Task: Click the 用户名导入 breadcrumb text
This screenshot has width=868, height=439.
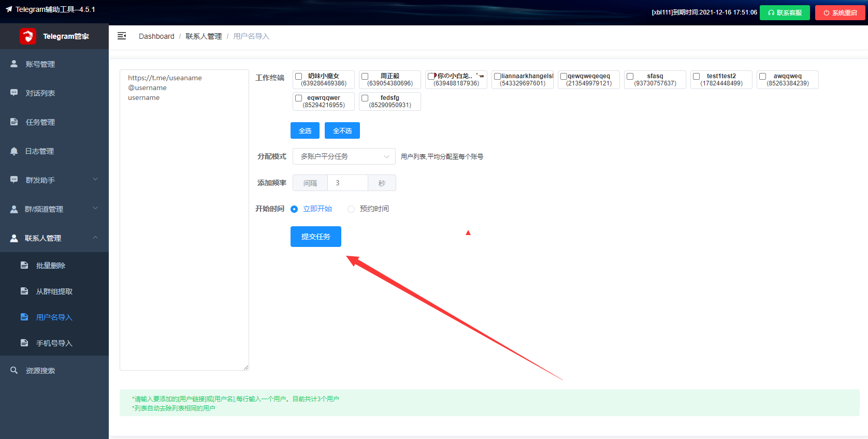Action: click(x=251, y=36)
